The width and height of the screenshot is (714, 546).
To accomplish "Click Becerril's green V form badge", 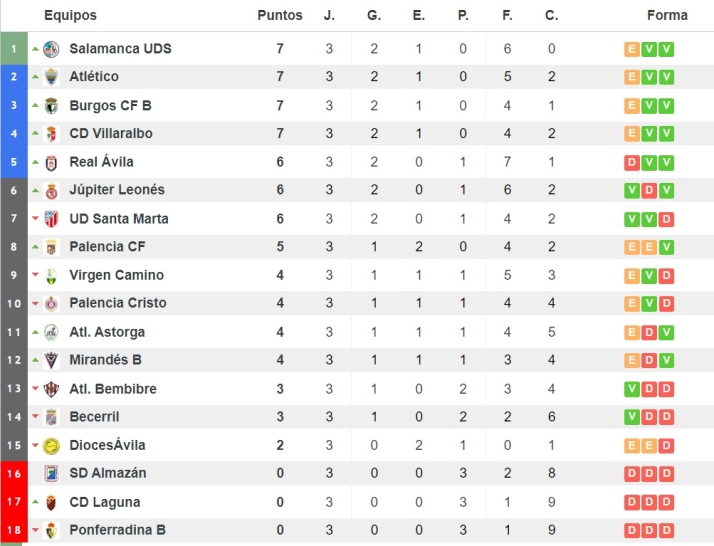I will (x=631, y=417).
